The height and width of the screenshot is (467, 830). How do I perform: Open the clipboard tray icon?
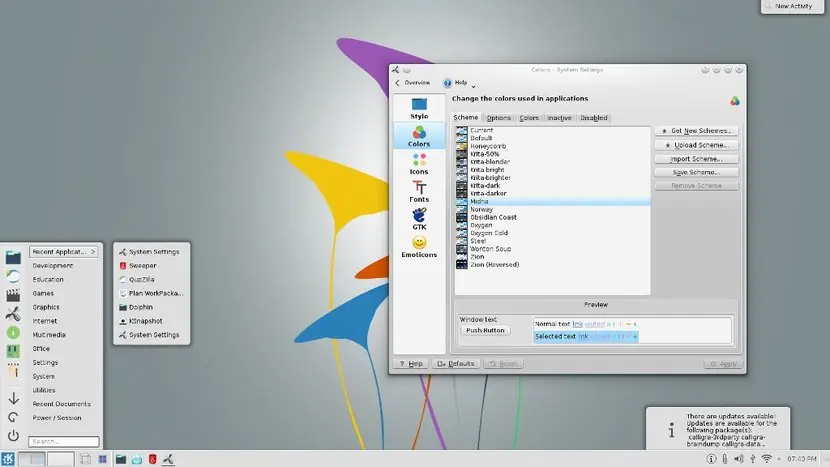point(725,459)
